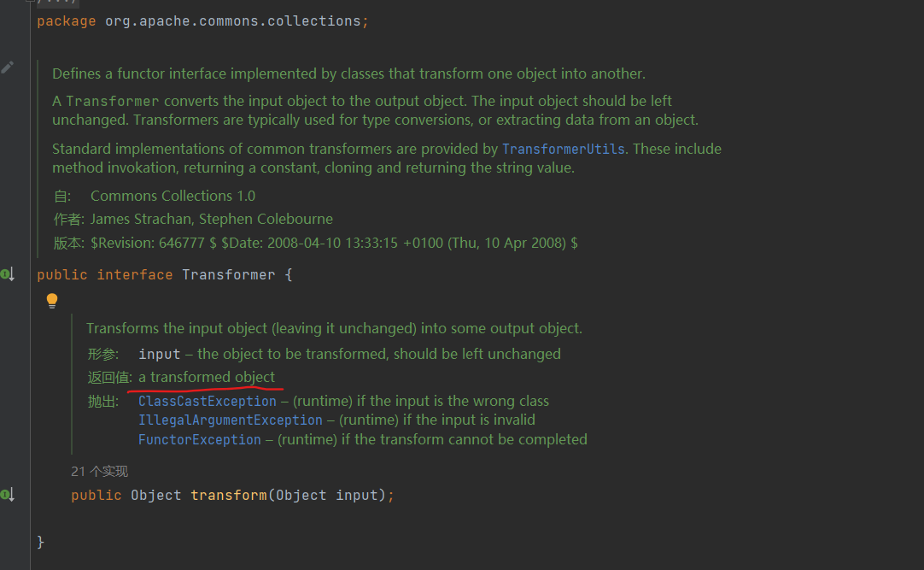
Task: Click the input parameter in method signature
Action: point(356,496)
